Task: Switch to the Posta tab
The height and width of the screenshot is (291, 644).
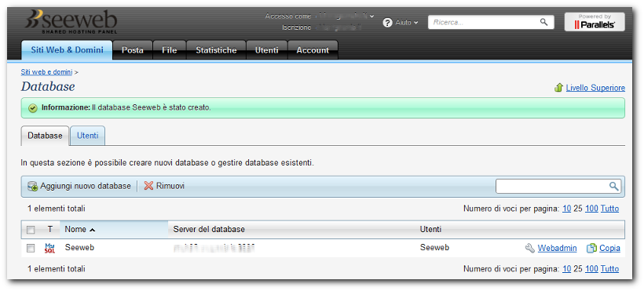Action: click(x=133, y=50)
